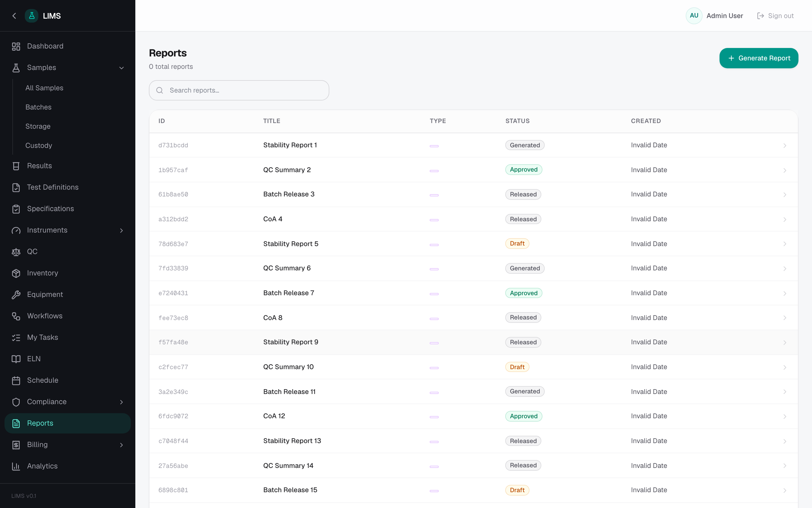Image resolution: width=812 pixels, height=508 pixels.
Task: Expand the Compliance submenu chevron
Action: click(122, 402)
